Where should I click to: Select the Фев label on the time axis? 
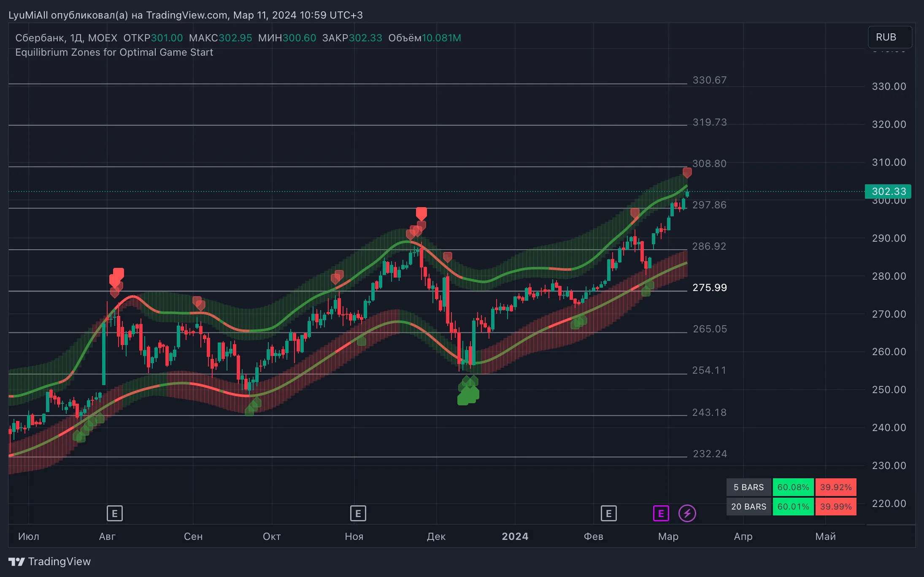point(594,537)
